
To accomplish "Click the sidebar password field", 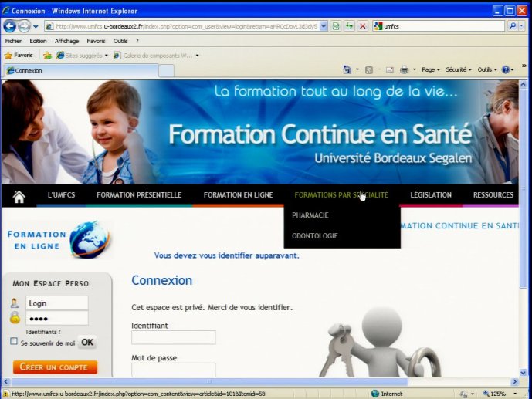I will coord(57,318).
